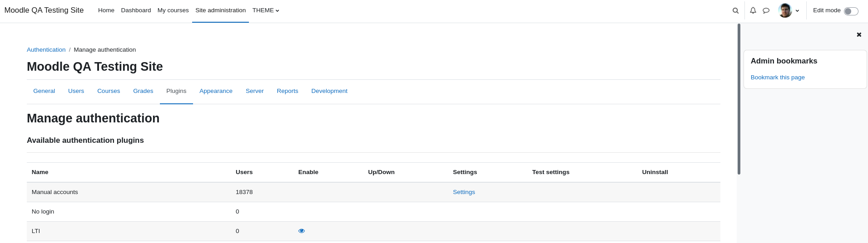
Task: Switch to the Plugins tab
Action: click(x=176, y=91)
